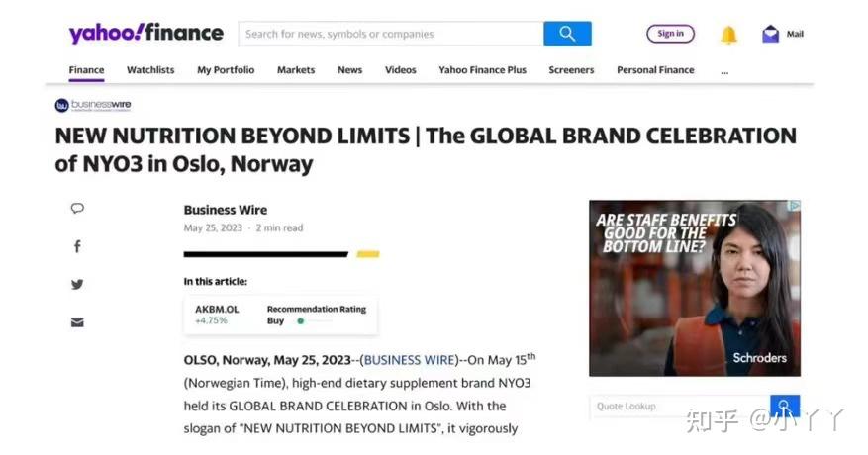This screenshot has width=868, height=455.
Task: Click the comment bubble icon
Action: click(x=77, y=209)
